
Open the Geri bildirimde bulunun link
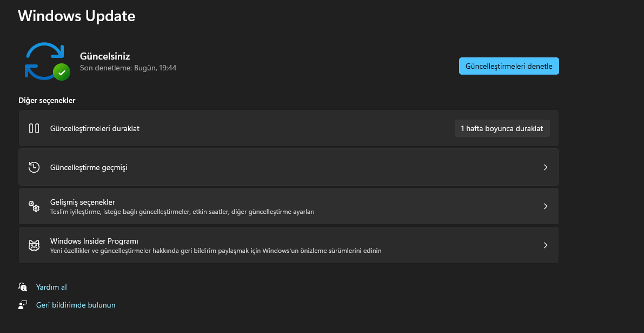point(76,305)
